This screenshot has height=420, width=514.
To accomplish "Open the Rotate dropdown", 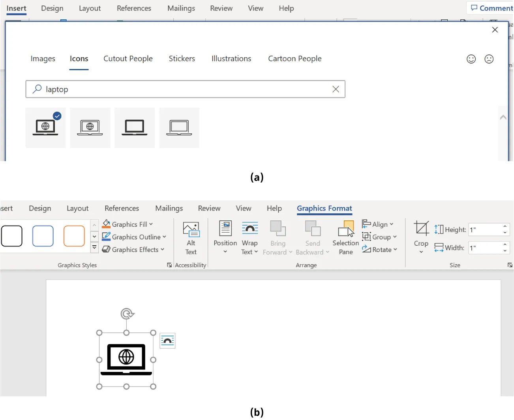I will (x=379, y=249).
